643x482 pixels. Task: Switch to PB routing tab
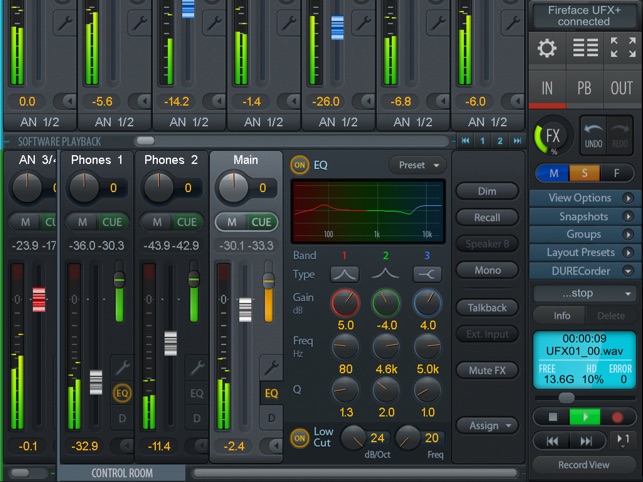pyautogui.click(x=584, y=89)
